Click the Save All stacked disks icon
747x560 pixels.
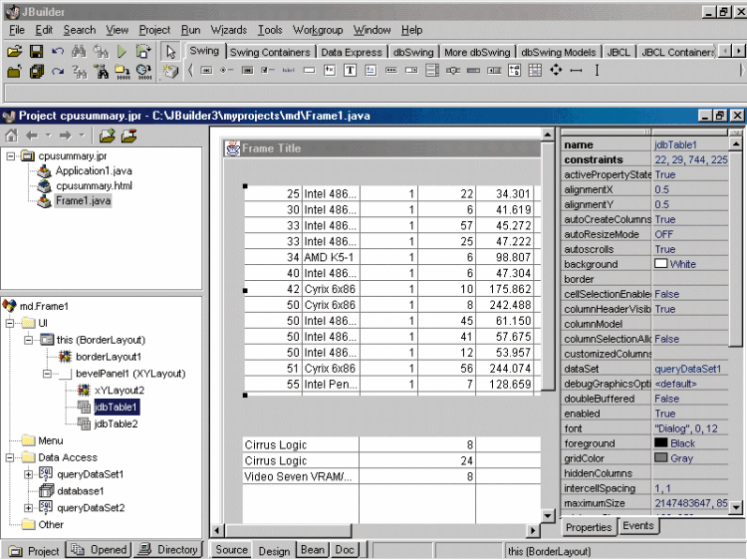pos(36,72)
